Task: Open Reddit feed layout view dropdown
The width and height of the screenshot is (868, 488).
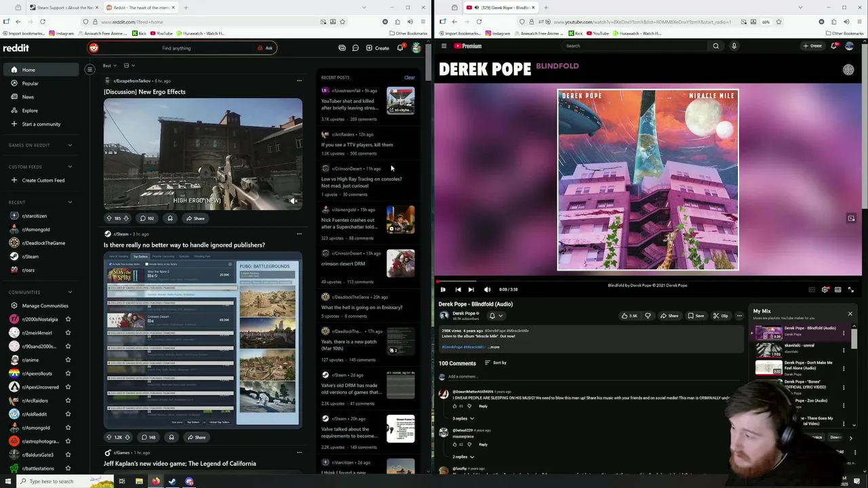Action: [x=129, y=66]
